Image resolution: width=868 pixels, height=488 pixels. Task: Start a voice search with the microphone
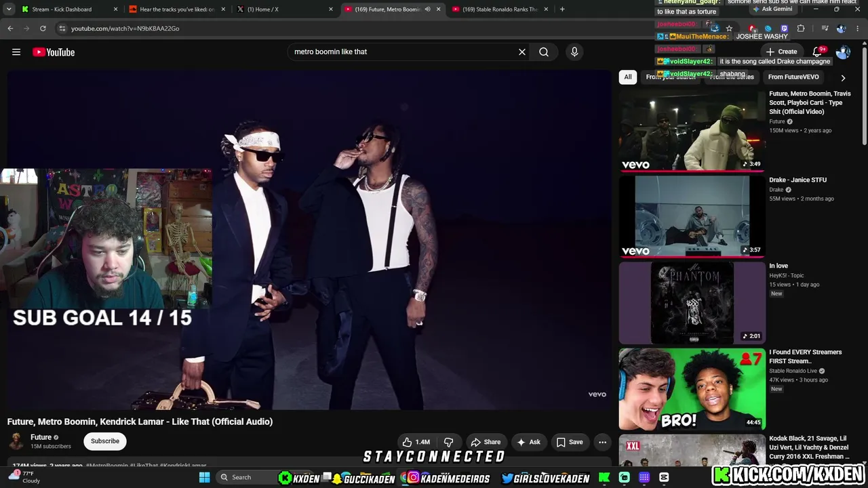pyautogui.click(x=574, y=52)
